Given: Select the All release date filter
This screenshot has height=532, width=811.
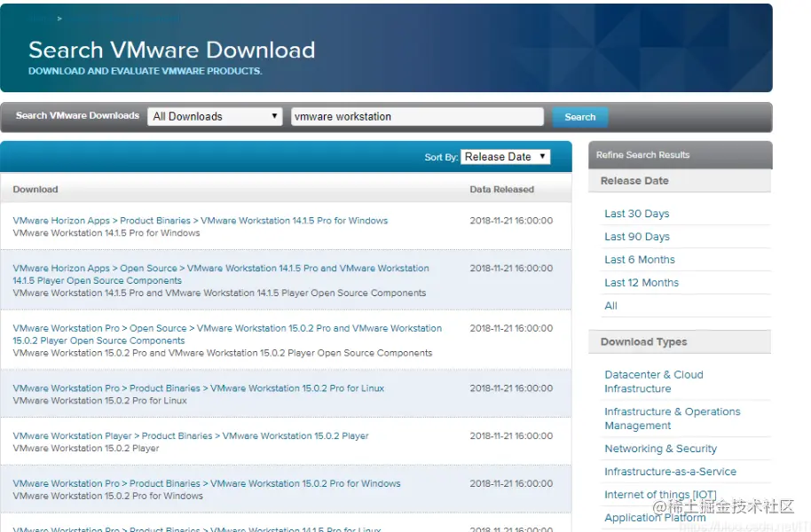Looking at the screenshot, I should 610,306.
